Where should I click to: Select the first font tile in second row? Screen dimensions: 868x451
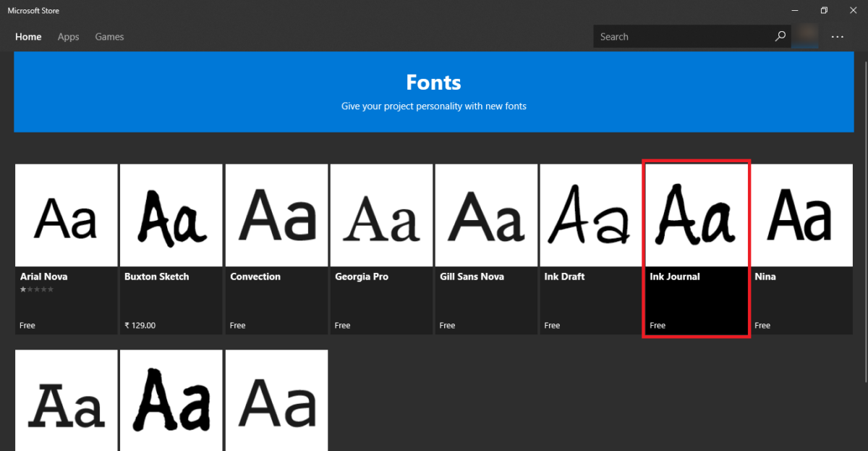66,400
